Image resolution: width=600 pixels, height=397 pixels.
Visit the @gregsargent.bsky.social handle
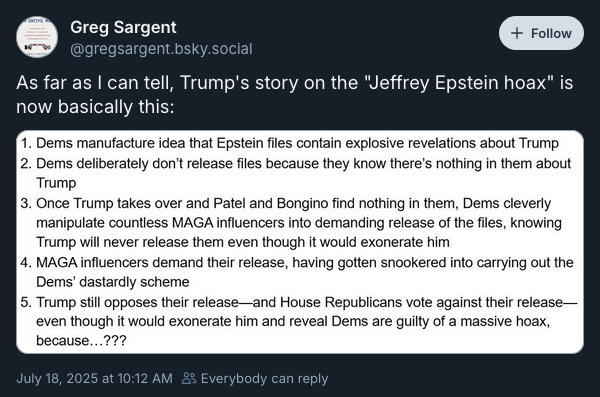coord(161,49)
